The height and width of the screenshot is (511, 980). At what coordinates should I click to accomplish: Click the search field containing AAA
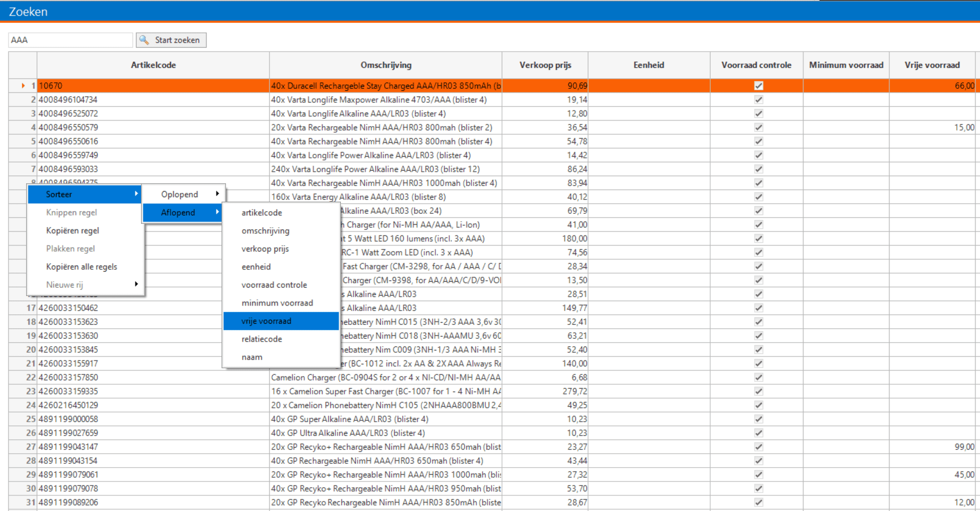[x=71, y=40]
